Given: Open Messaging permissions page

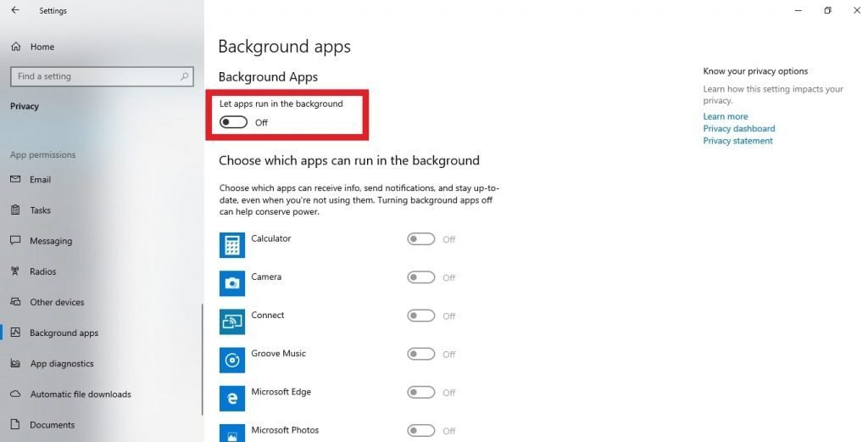Looking at the screenshot, I should point(50,241).
